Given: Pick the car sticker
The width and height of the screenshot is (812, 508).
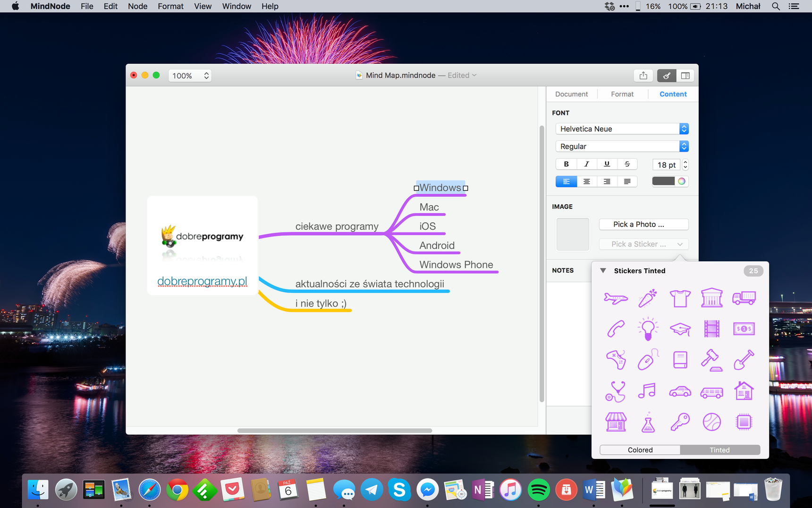Looking at the screenshot, I should tap(680, 391).
